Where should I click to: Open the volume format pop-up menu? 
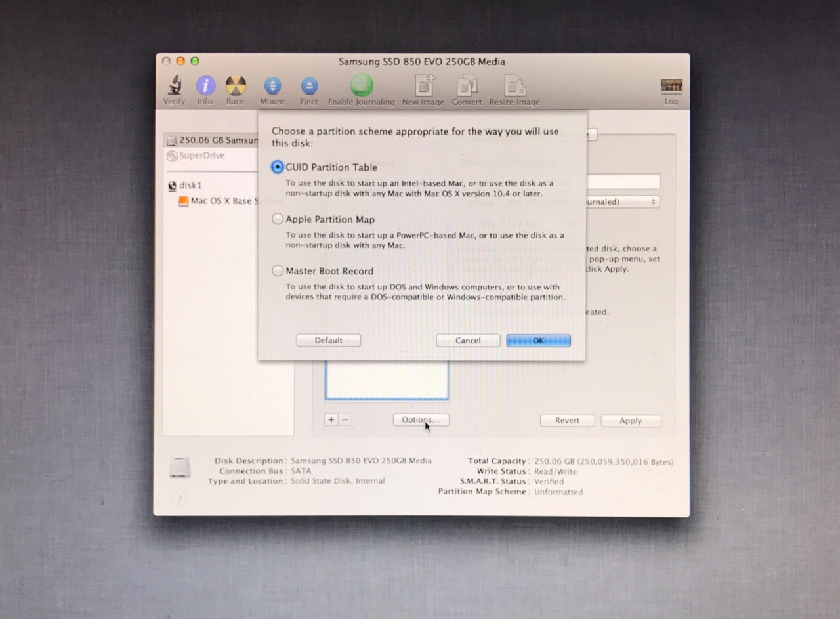(623, 202)
